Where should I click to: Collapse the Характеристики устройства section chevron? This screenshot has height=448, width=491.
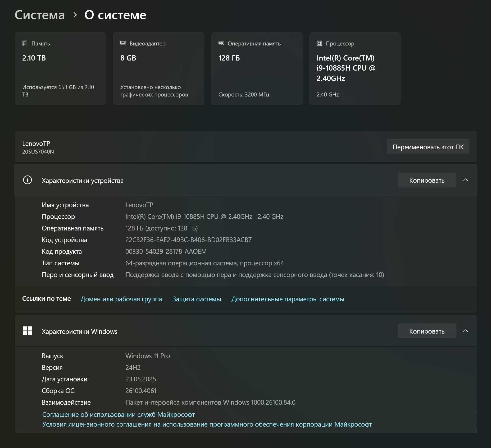point(466,180)
